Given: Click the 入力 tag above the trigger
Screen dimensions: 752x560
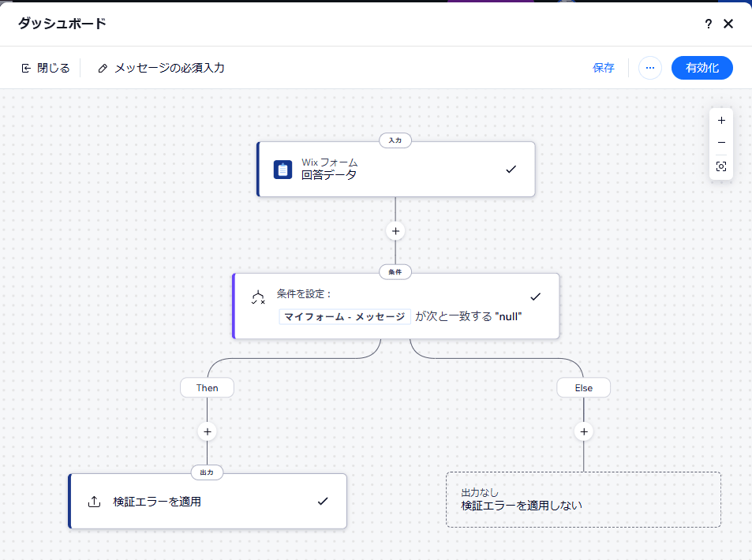Looking at the screenshot, I should pos(395,140).
